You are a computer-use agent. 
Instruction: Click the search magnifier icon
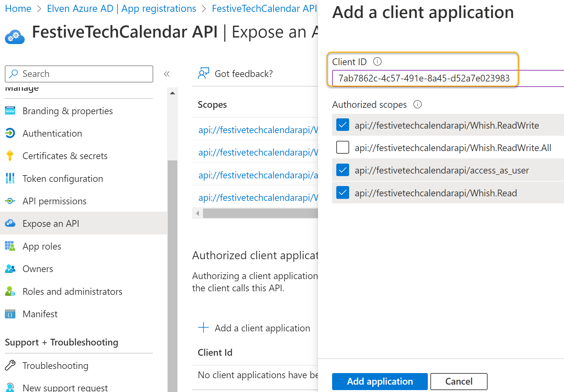click(x=13, y=74)
